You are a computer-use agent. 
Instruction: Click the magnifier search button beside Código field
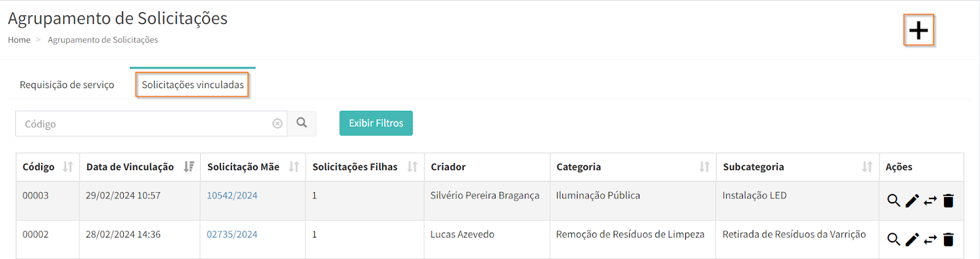302,123
